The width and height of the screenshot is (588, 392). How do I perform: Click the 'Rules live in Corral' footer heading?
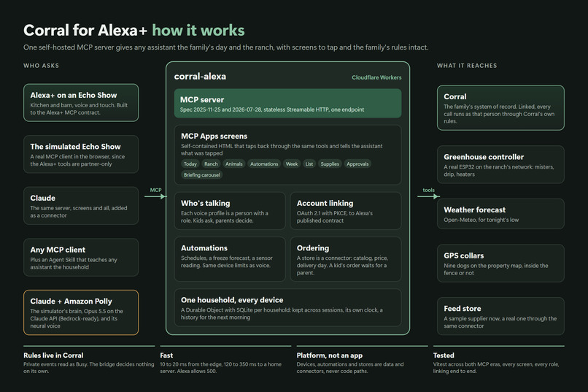point(53,356)
